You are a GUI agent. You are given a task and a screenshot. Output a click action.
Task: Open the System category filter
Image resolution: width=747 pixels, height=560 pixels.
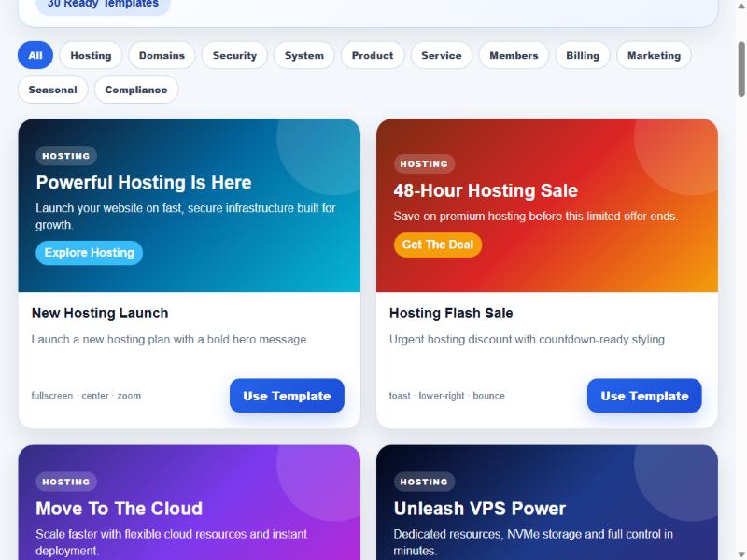tap(304, 55)
